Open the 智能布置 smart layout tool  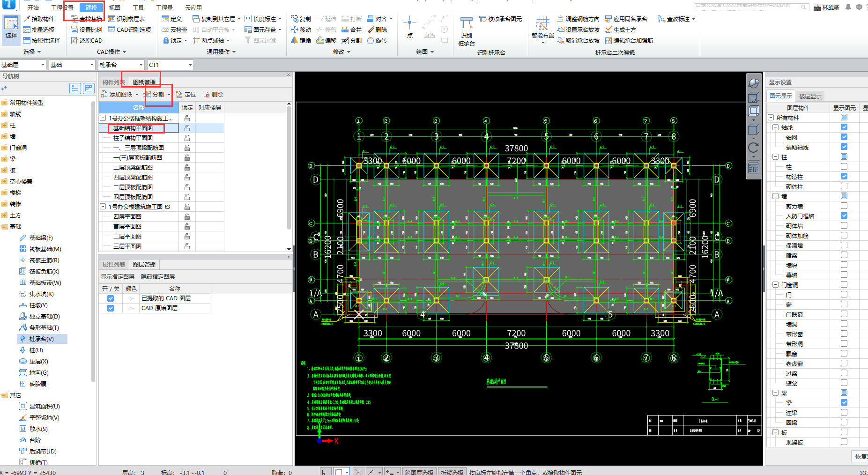pos(542,29)
